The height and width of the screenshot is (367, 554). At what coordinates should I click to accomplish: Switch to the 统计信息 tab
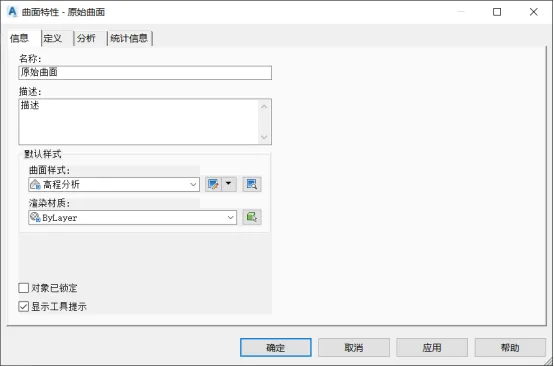(130, 38)
